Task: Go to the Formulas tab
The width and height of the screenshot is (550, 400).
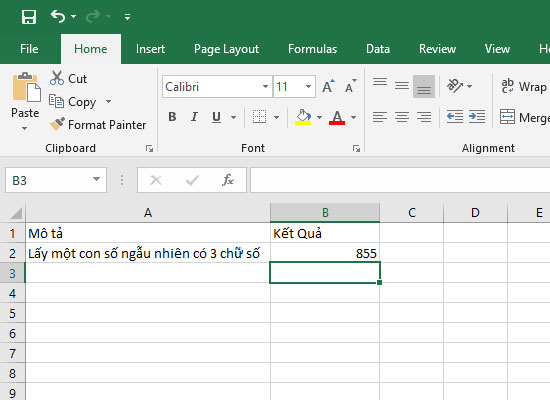Action: 312,49
